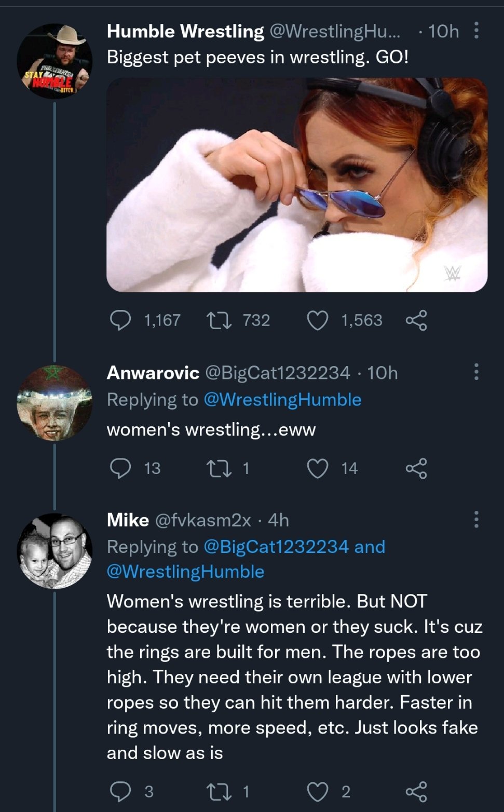The height and width of the screenshot is (812, 504).
Task: Like Anwarovic's reply
Action: point(317,468)
